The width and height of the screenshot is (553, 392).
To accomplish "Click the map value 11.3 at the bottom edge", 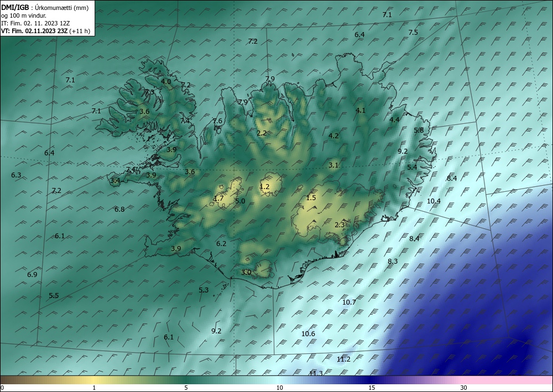I will (x=316, y=373).
